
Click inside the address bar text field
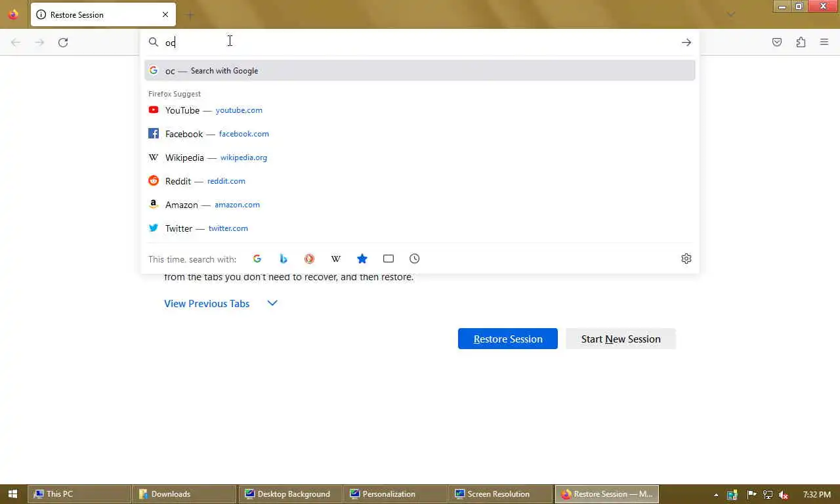click(x=420, y=43)
